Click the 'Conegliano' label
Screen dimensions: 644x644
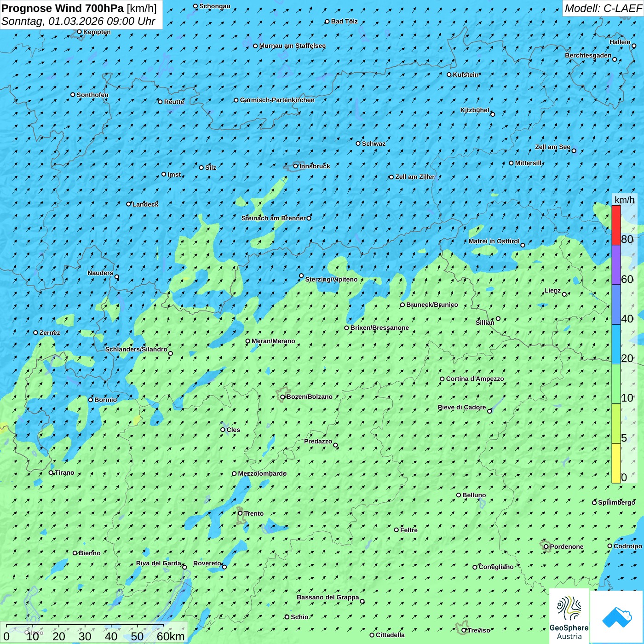[496, 567]
